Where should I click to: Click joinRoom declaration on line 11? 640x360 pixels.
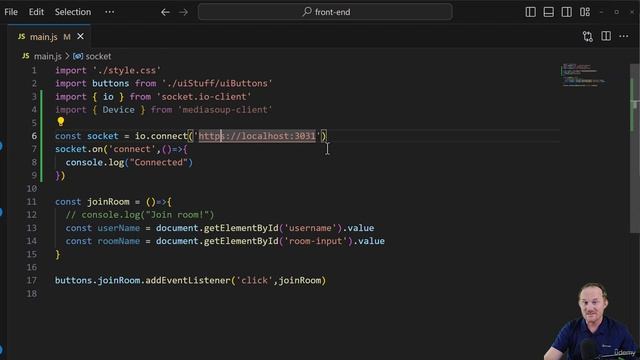(x=108, y=202)
